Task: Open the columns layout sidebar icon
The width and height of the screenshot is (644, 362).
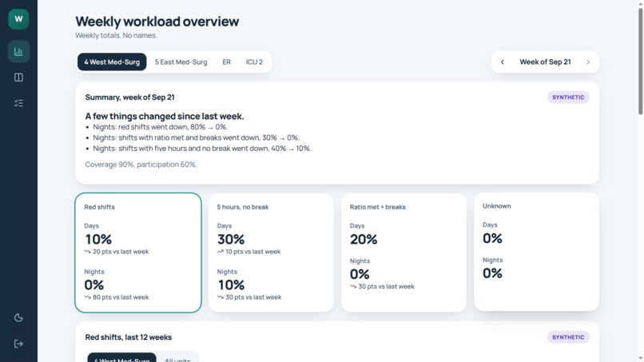Action: (x=18, y=78)
